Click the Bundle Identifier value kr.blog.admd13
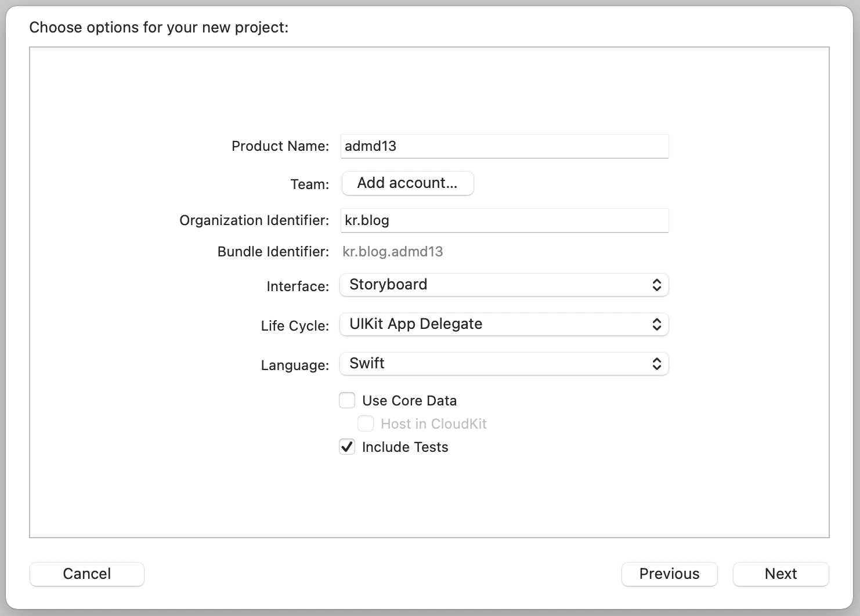 click(393, 252)
